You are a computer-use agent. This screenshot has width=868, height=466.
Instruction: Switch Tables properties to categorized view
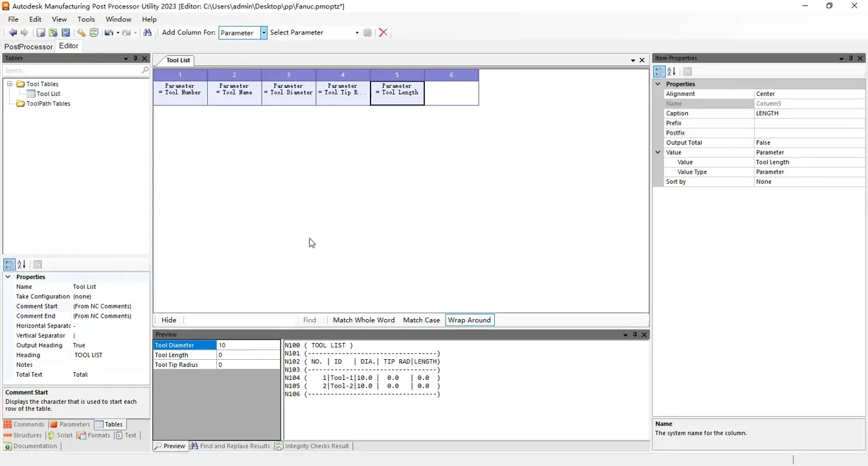click(x=9, y=264)
